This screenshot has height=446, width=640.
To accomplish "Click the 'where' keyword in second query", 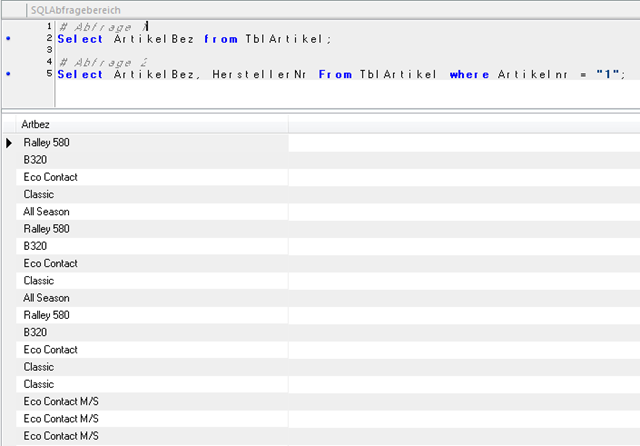I will click(470, 74).
